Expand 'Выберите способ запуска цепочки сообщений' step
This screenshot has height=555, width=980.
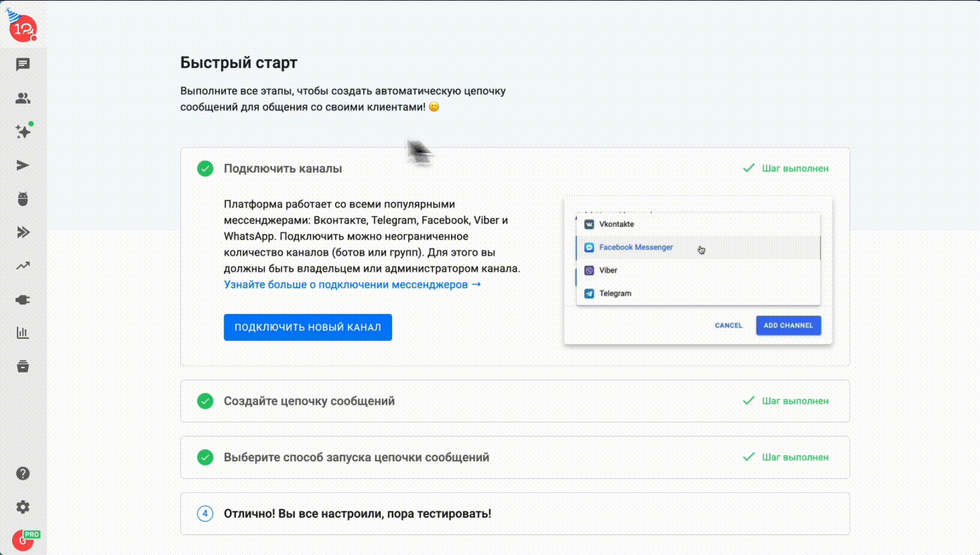(356, 458)
